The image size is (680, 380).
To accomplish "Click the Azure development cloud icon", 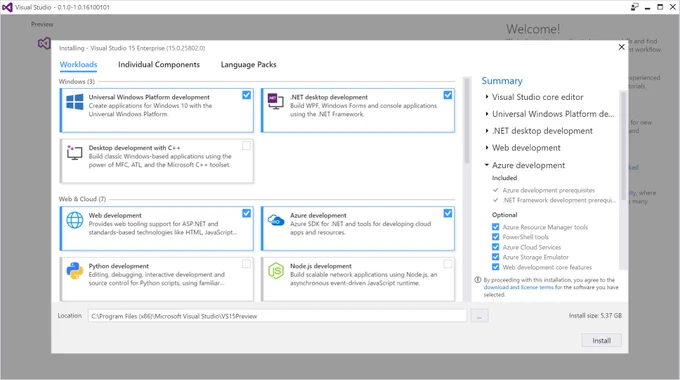I will [x=276, y=220].
